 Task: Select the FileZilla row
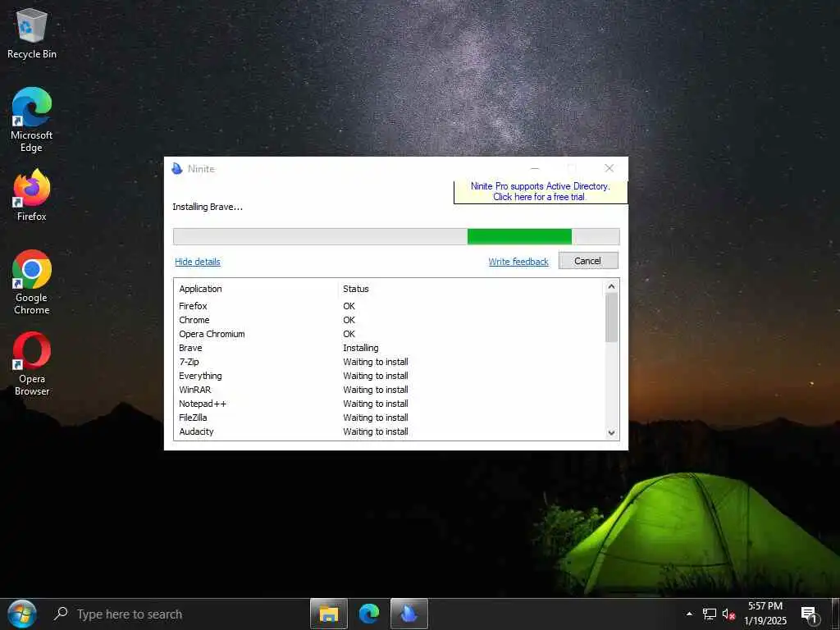pyautogui.click(x=390, y=418)
